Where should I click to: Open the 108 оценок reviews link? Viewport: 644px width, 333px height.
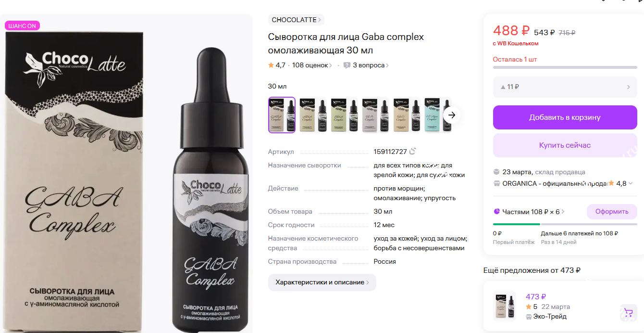[312, 65]
